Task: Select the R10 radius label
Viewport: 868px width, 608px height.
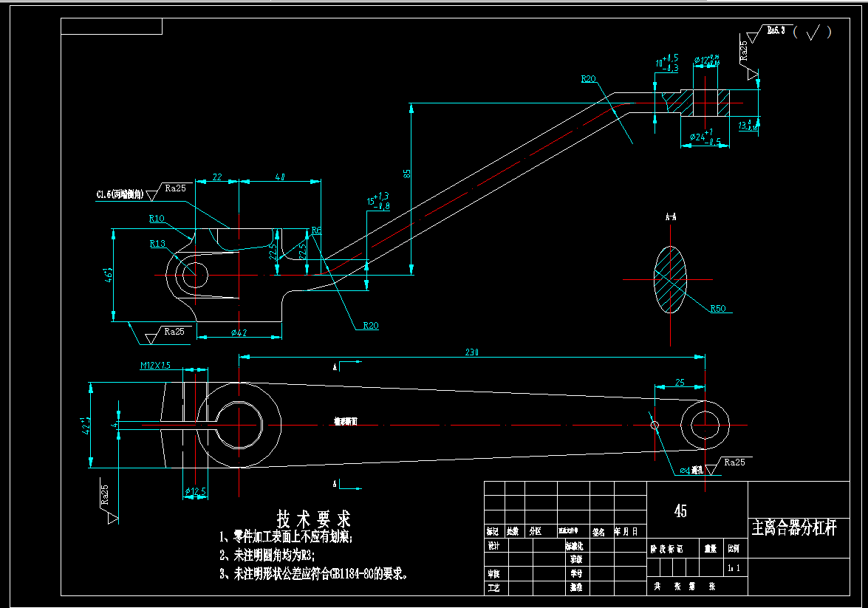Action: (157, 218)
